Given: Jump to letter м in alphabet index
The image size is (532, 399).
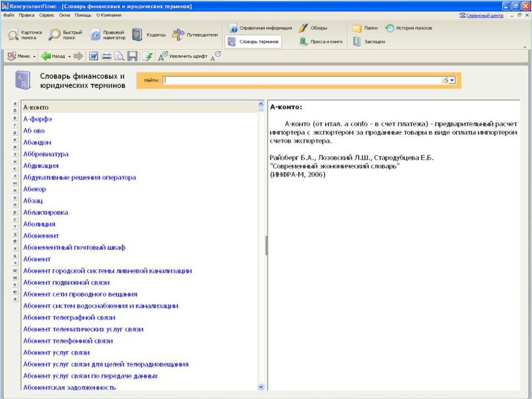Looking at the screenshot, I should (15, 183).
